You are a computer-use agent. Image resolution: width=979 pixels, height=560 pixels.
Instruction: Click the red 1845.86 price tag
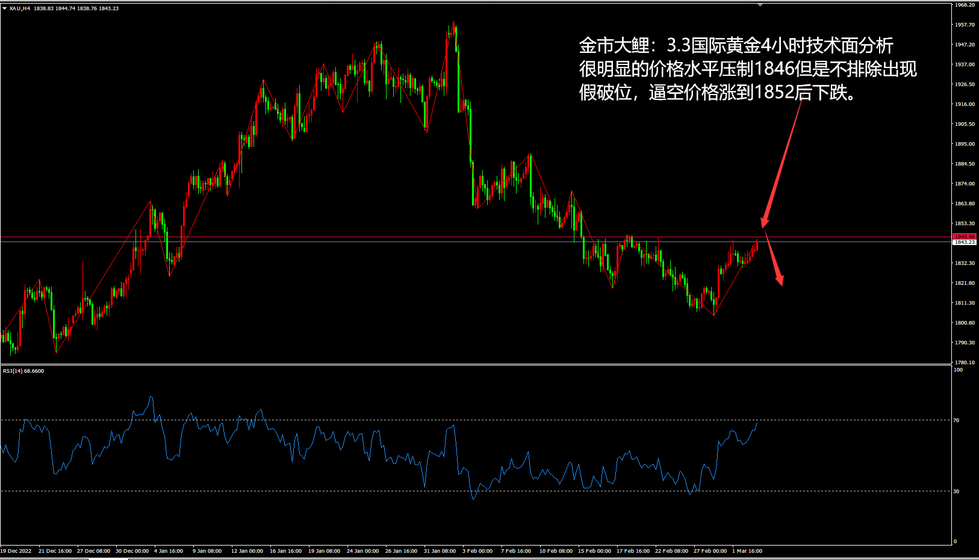[x=964, y=237]
